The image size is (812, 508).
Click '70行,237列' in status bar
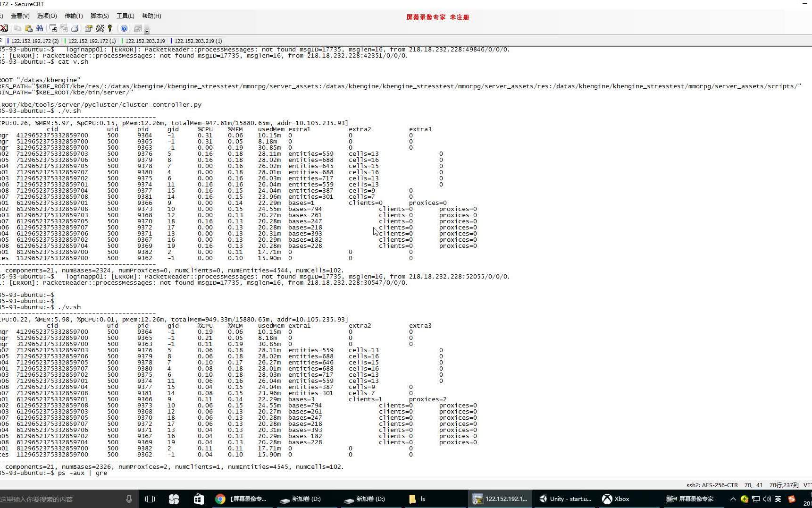784,485
